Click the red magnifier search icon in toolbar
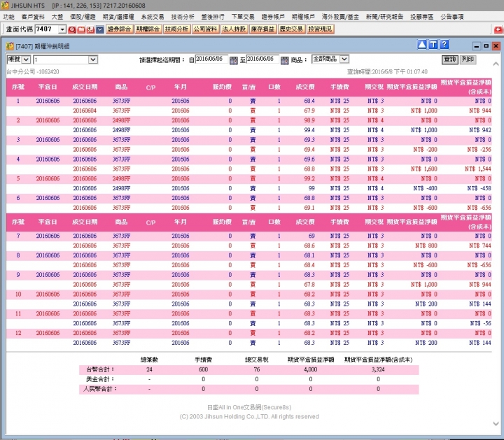The width and height of the screenshot is (504, 440). pyautogui.click(x=72, y=29)
